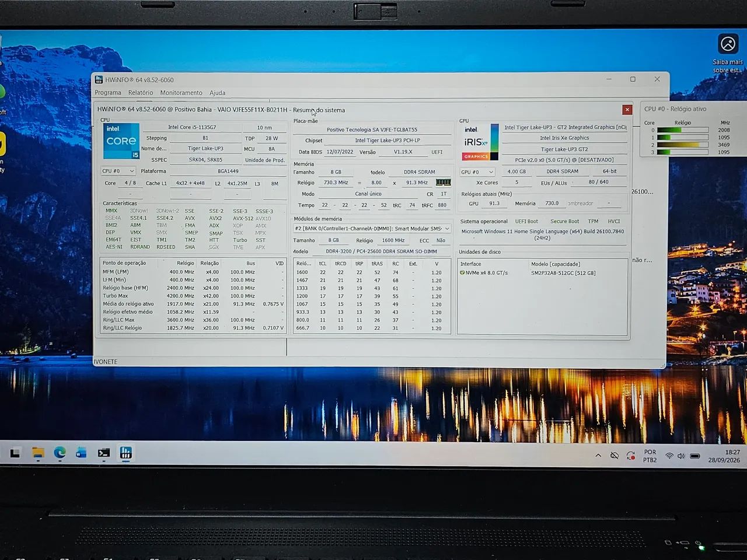
Task: Click the 'Intel Iris Xe Graphics' GPU field
Action: tap(564, 138)
